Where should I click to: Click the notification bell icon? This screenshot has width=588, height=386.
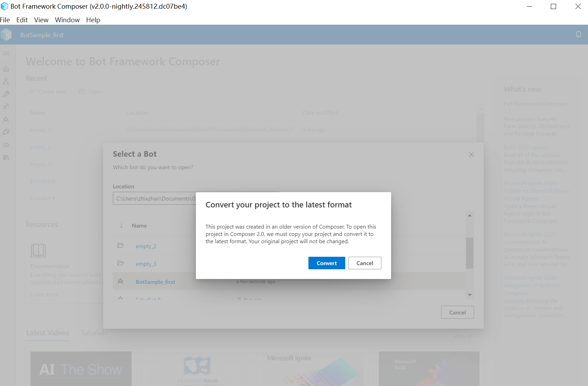pyautogui.click(x=578, y=34)
